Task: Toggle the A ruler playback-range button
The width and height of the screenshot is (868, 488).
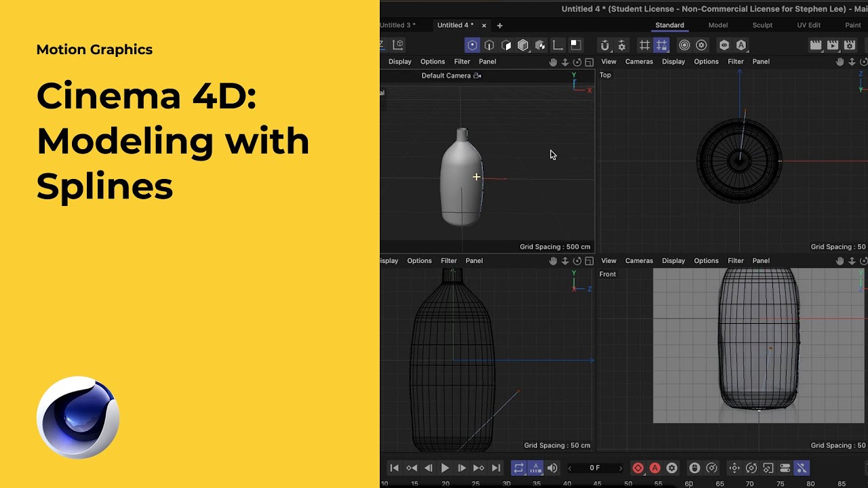Action: [x=536, y=468]
